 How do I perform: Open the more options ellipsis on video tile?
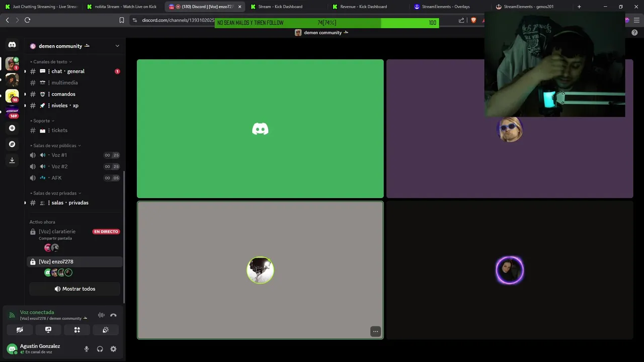375,331
